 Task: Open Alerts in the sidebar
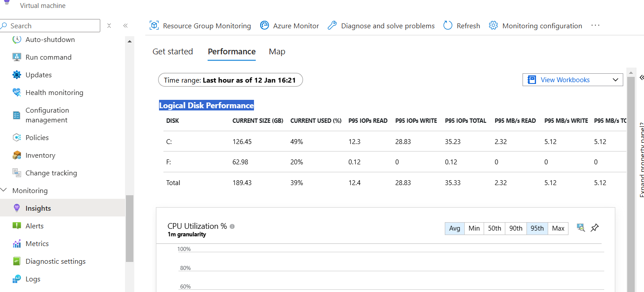coord(63,226)
